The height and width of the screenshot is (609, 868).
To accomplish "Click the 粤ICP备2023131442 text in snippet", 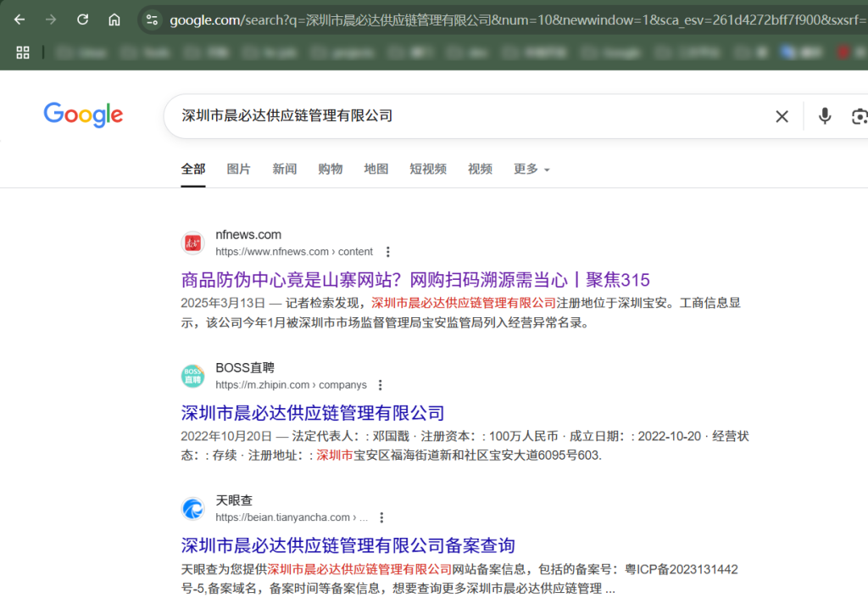I will tap(682, 570).
